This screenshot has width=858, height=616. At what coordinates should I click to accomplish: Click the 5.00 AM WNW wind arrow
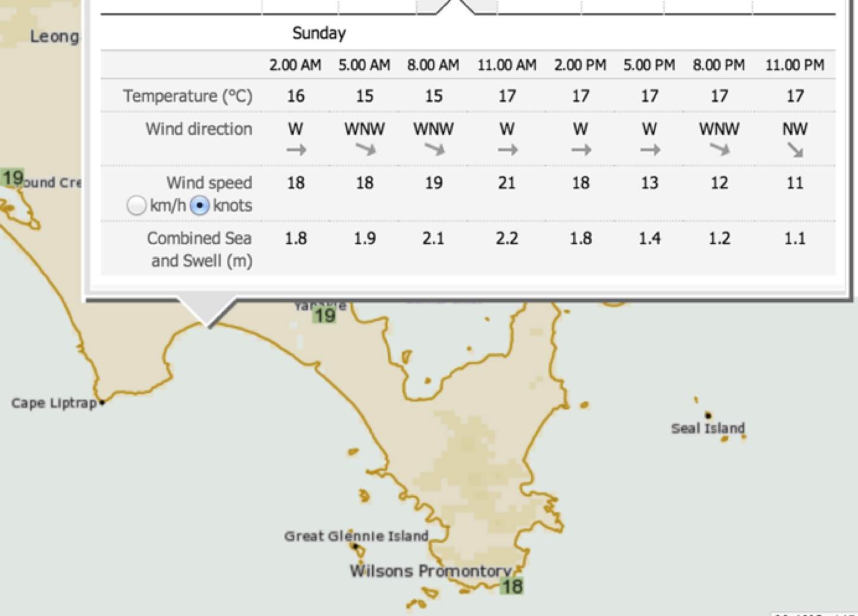point(364,150)
